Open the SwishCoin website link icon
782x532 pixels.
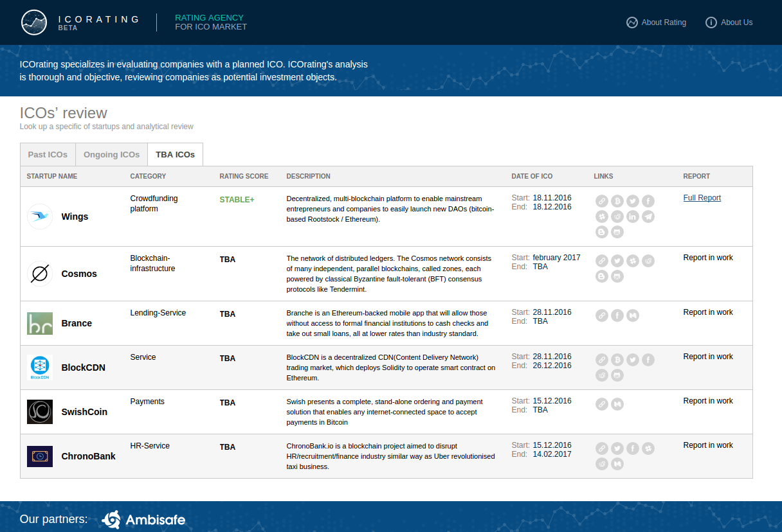pyautogui.click(x=602, y=404)
